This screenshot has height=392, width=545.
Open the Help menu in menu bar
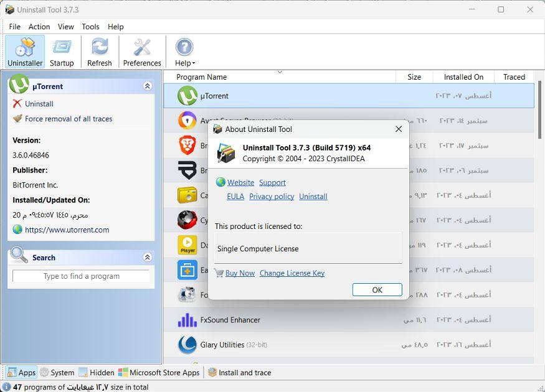click(x=115, y=27)
